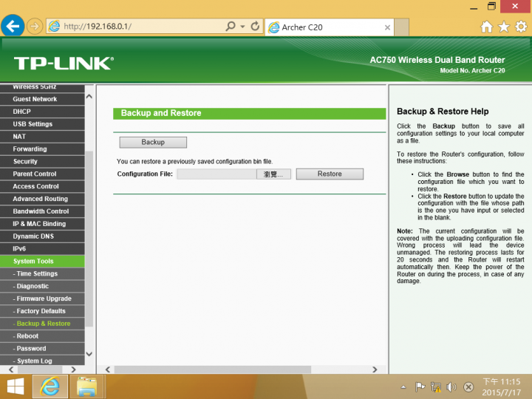Open the Forwarding menu

pyautogui.click(x=42, y=149)
